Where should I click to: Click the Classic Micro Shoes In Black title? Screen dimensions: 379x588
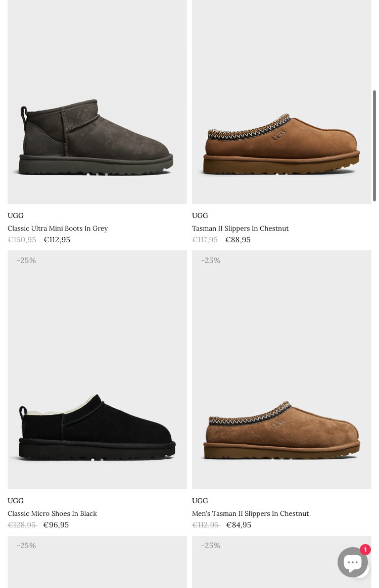(52, 513)
